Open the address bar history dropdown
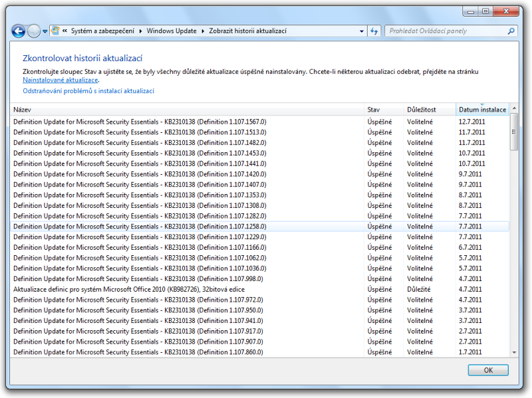Image resolution: width=532 pixels, height=398 pixels. 362,31
